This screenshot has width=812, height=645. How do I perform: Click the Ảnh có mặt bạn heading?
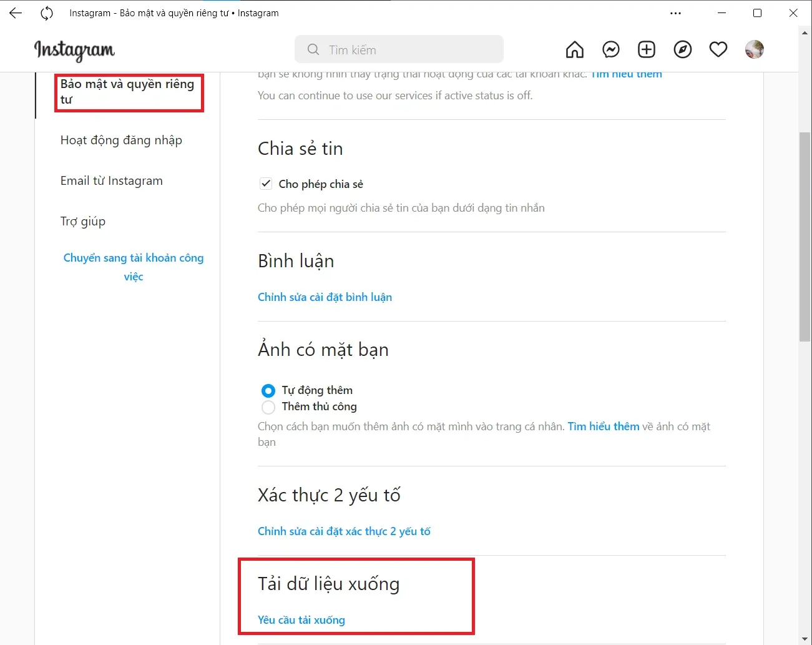[x=323, y=350]
